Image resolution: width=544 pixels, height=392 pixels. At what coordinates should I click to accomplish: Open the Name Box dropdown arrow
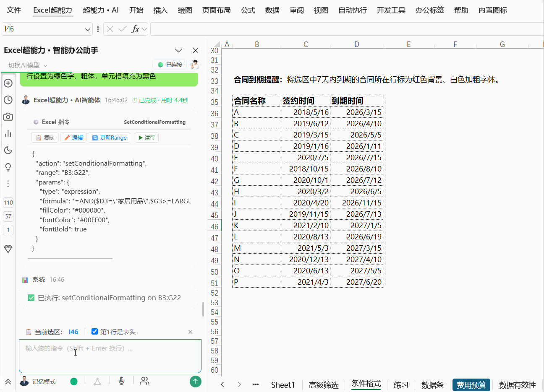point(88,29)
